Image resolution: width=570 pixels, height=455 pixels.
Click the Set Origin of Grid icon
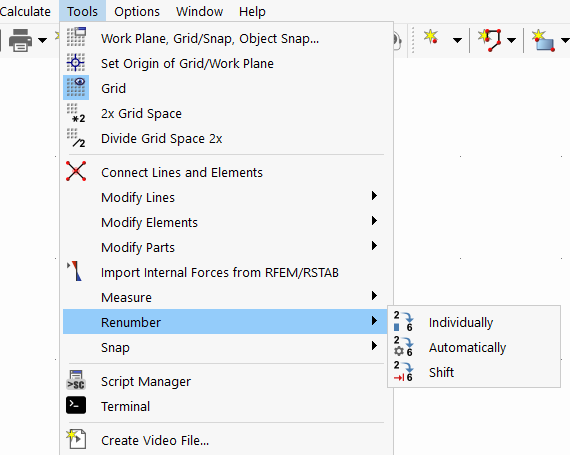tap(76, 63)
